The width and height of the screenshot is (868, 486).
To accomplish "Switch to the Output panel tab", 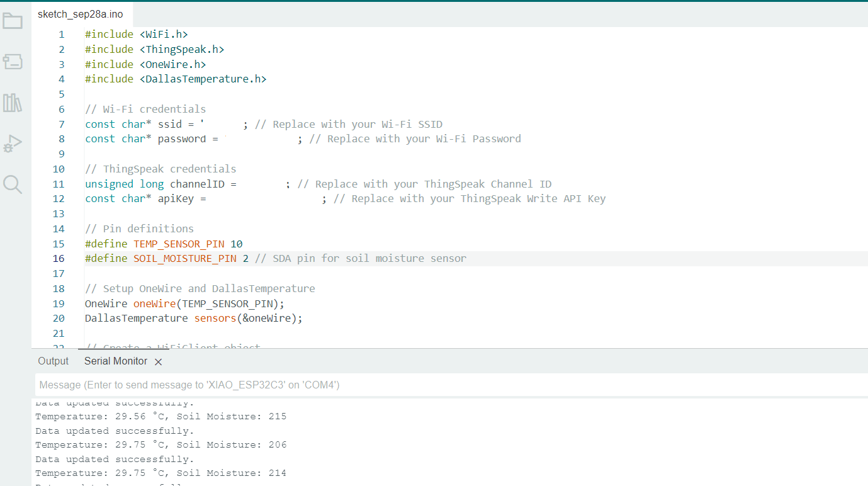I will pos(53,361).
